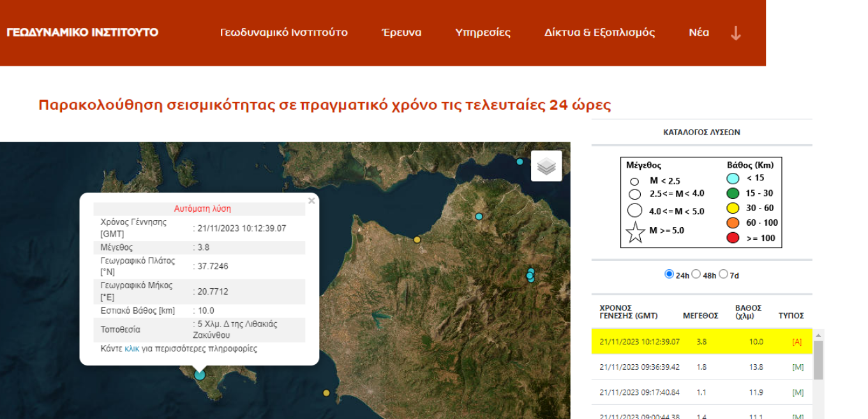Expand the Υπηρεσίες menu
The width and height of the screenshot is (868, 419).
coord(483,33)
